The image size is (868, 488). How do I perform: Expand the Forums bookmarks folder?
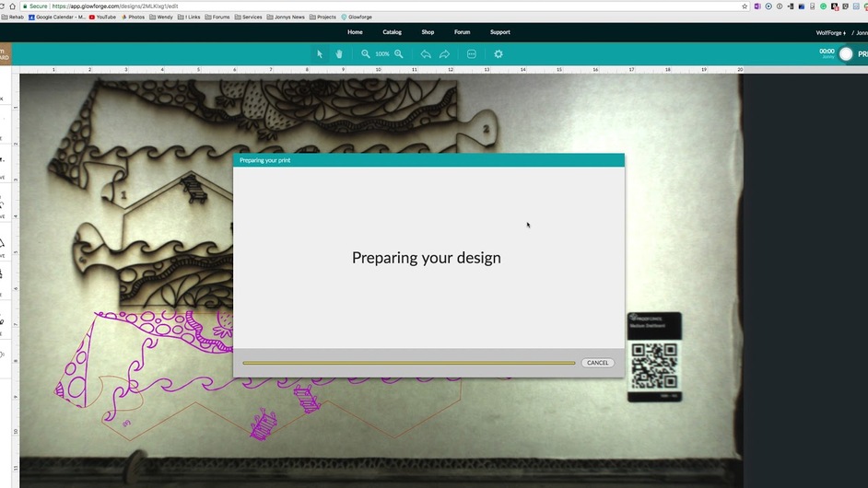[217, 17]
